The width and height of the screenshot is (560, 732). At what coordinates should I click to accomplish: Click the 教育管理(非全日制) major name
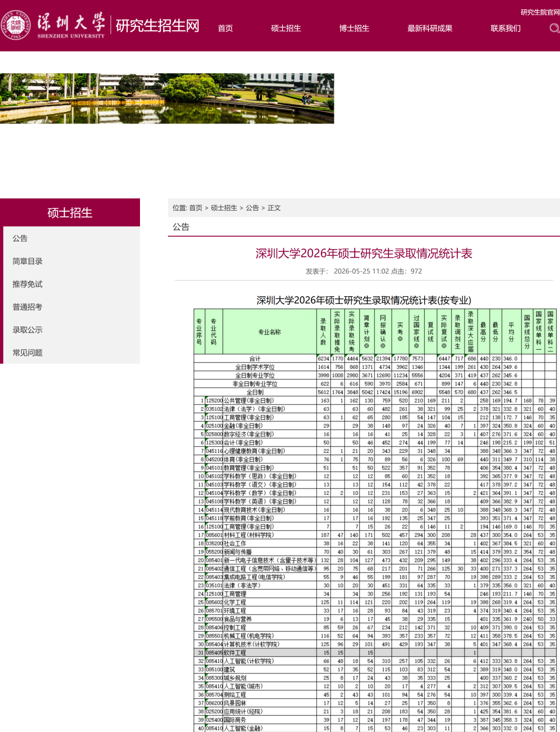pyautogui.click(x=248, y=467)
